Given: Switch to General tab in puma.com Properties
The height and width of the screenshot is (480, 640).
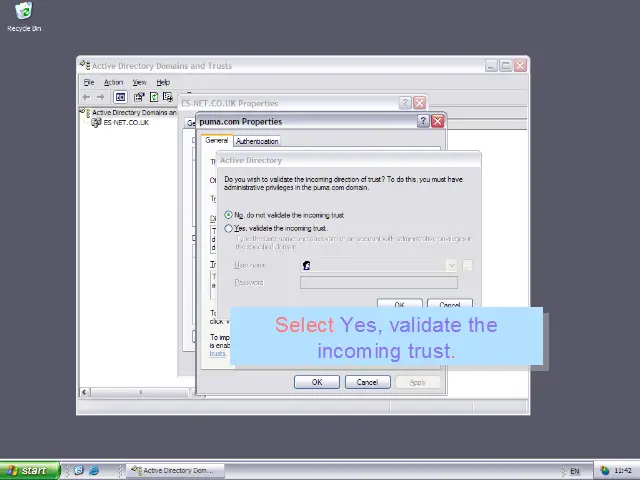Looking at the screenshot, I should coord(217,140).
